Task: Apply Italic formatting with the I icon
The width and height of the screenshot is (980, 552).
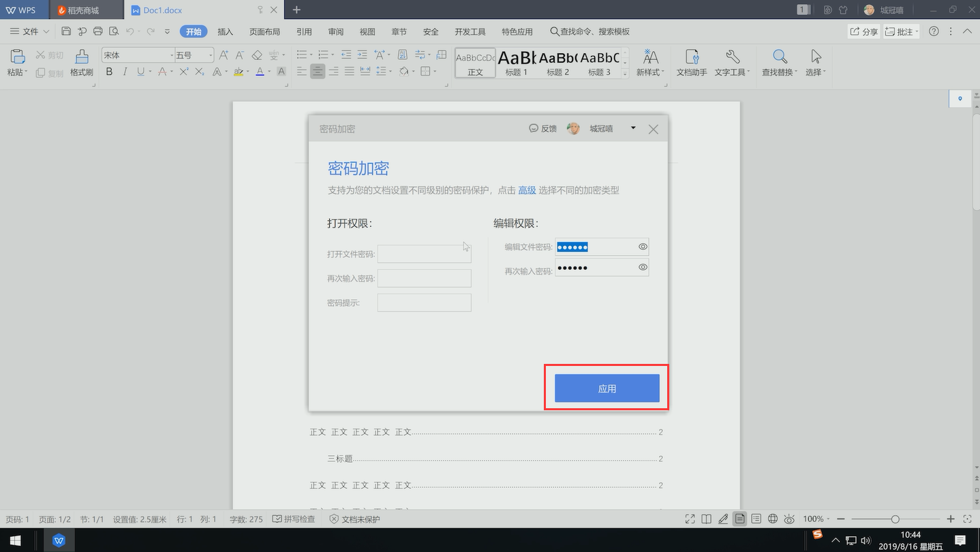Action: point(125,72)
